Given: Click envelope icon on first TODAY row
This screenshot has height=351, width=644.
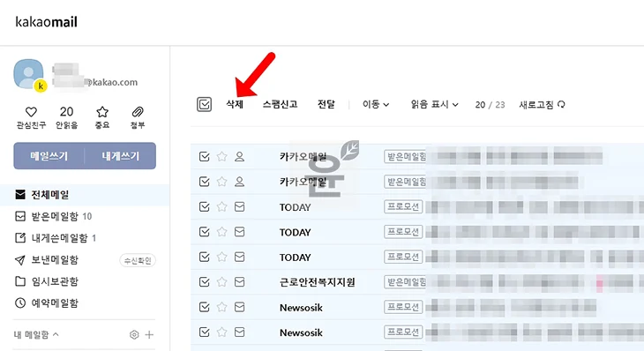Looking at the screenshot, I should (x=239, y=206).
